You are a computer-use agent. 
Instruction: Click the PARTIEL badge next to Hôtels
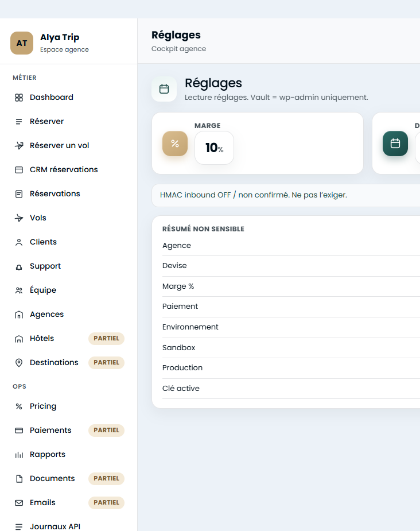106,339
